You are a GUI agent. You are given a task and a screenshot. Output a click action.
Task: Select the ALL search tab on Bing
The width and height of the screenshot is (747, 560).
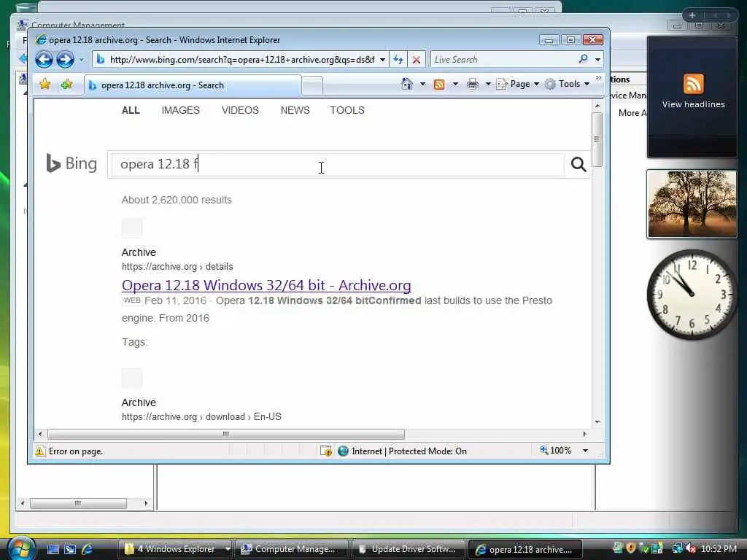pyautogui.click(x=131, y=111)
